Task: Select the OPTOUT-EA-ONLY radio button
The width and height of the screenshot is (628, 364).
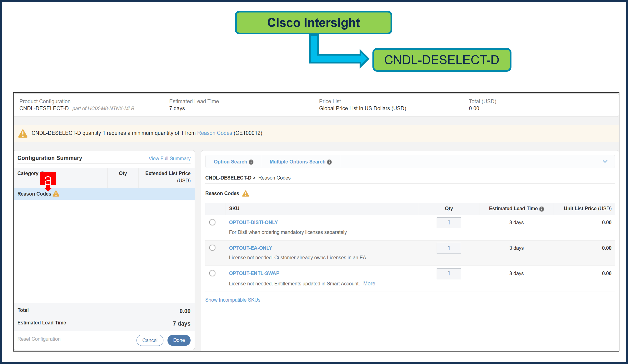Action: pyautogui.click(x=212, y=248)
